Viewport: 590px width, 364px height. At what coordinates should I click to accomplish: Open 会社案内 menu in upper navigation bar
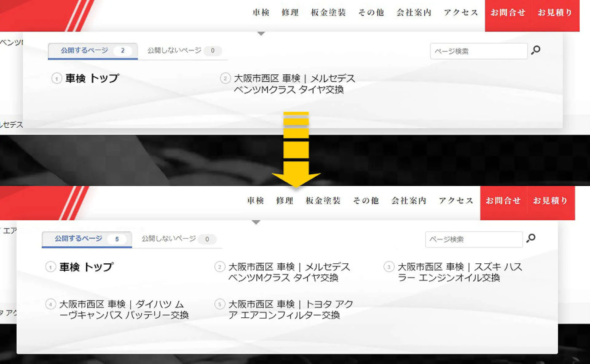pyautogui.click(x=414, y=13)
